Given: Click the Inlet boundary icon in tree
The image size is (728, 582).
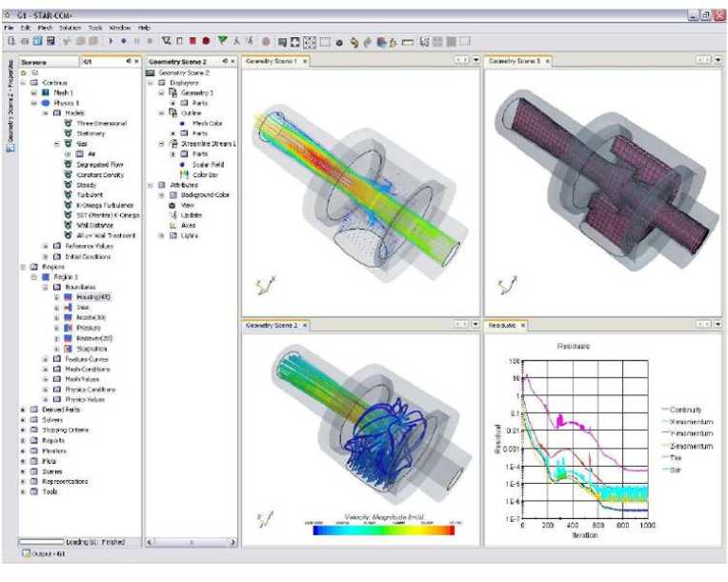Looking at the screenshot, I should (x=69, y=308).
